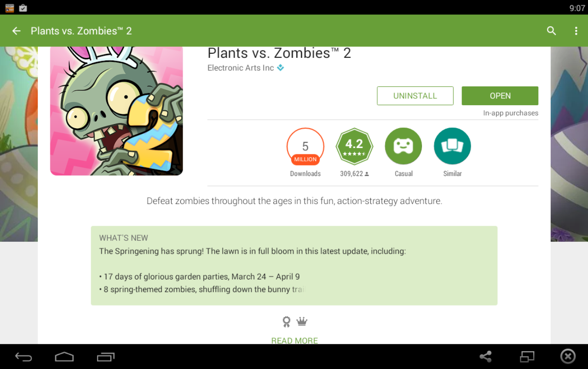Tap the 5 Million Downloads badge

click(x=306, y=147)
